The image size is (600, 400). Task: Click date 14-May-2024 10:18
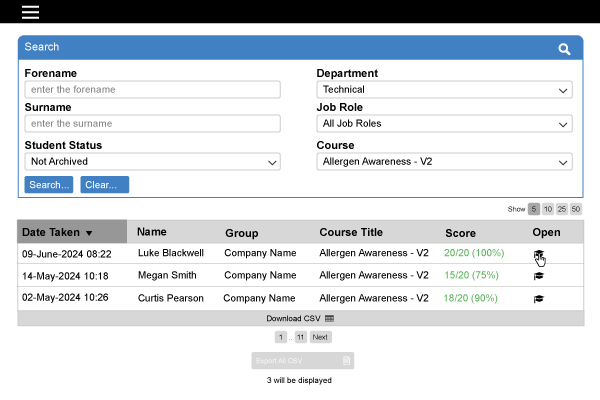click(65, 276)
